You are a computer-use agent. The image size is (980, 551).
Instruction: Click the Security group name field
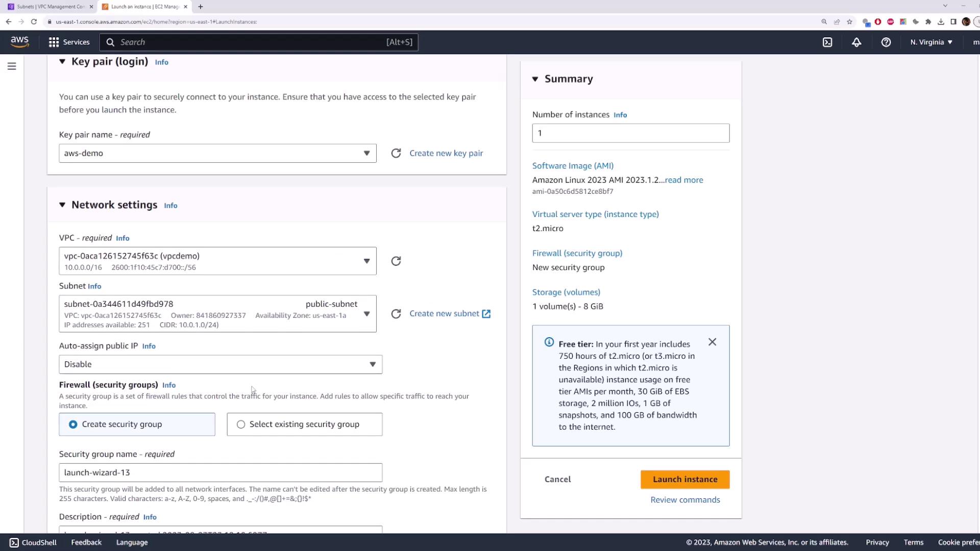click(220, 472)
